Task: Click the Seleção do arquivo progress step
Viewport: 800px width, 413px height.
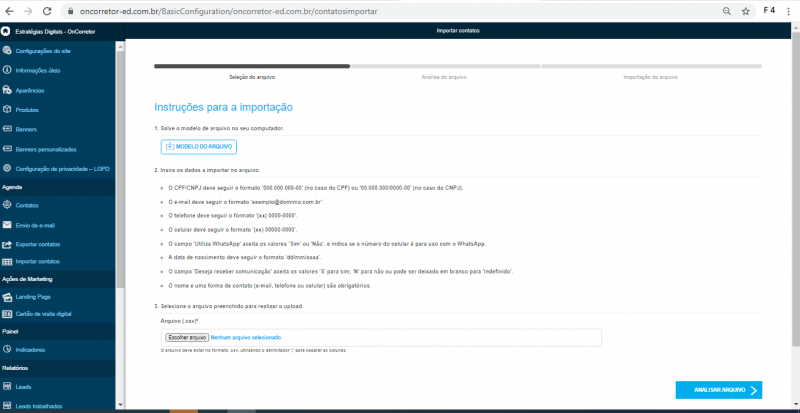Action: coord(253,77)
